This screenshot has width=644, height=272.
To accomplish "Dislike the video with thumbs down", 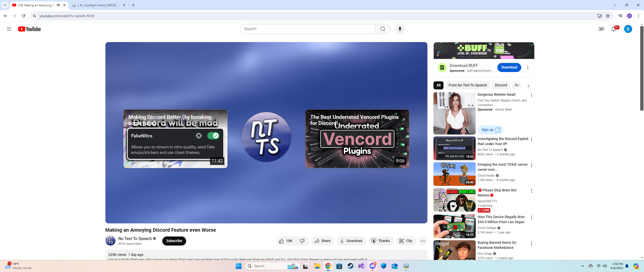I will click(302, 241).
